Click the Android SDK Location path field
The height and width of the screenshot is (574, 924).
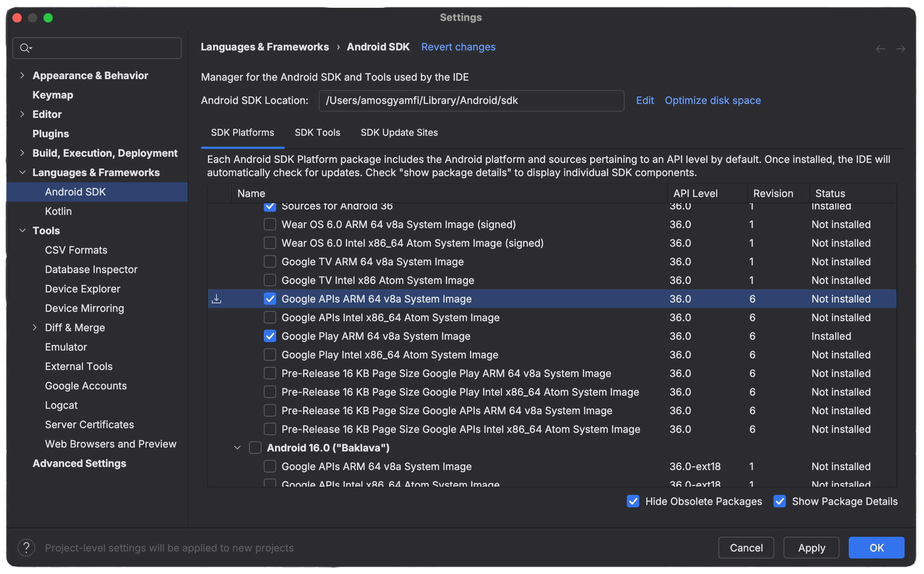click(x=471, y=101)
